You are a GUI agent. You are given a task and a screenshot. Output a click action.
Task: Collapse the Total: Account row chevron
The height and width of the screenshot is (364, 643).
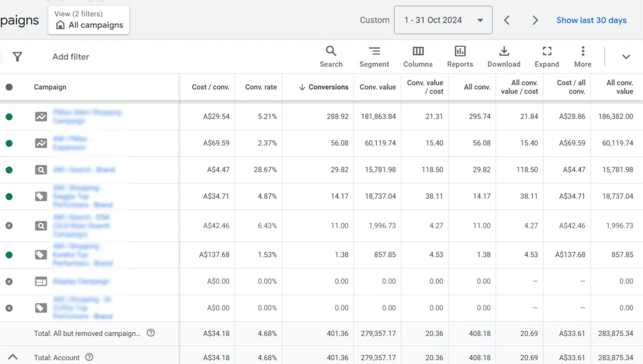(13, 357)
